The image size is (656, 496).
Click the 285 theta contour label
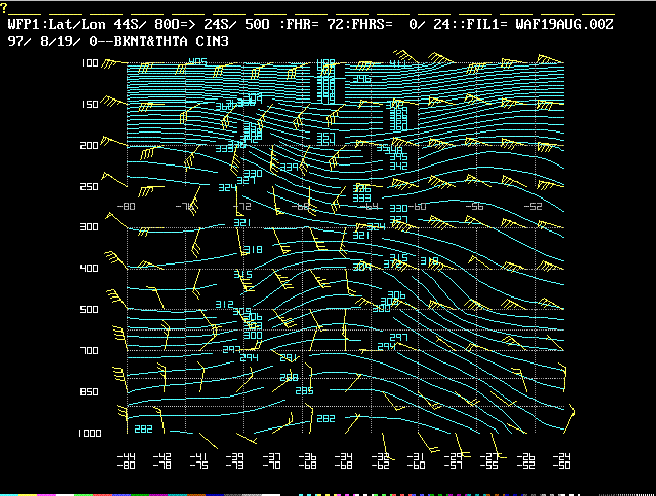304,391
